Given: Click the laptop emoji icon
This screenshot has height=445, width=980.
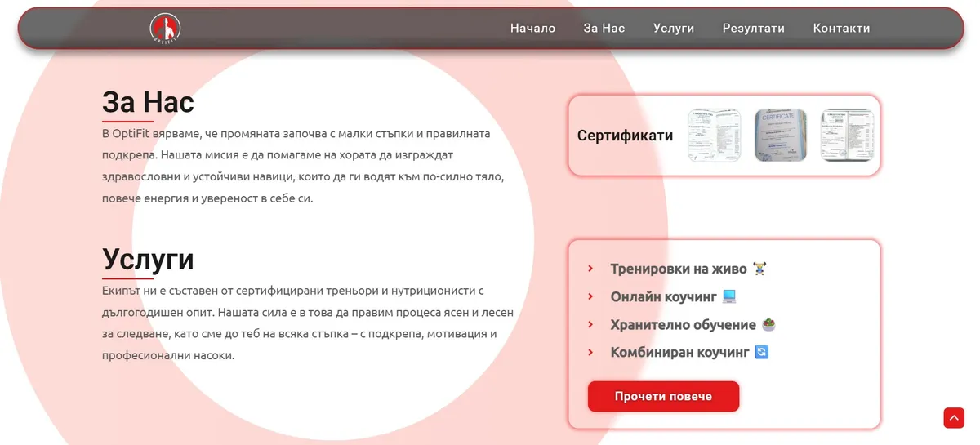Looking at the screenshot, I should click(x=729, y=296).
